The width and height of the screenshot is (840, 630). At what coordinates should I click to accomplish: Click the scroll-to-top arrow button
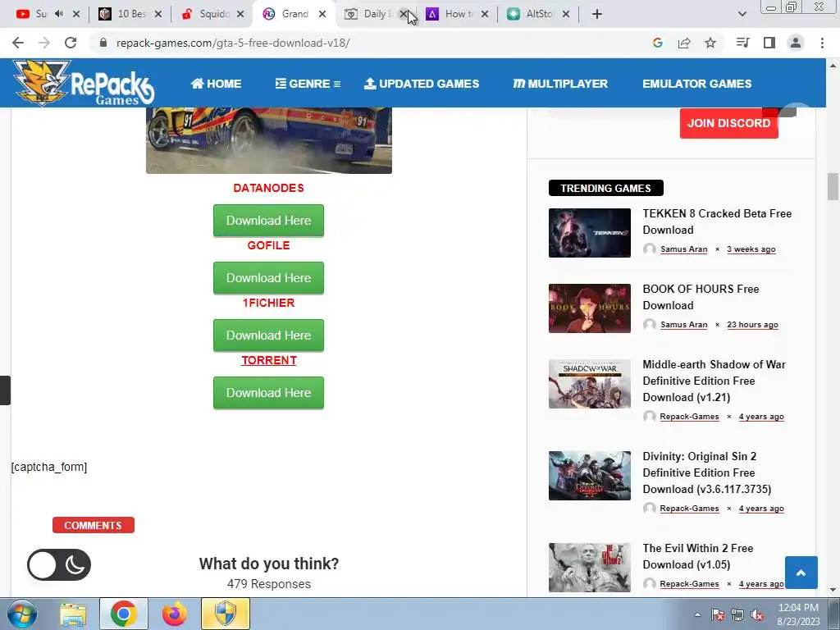(801, 573)
